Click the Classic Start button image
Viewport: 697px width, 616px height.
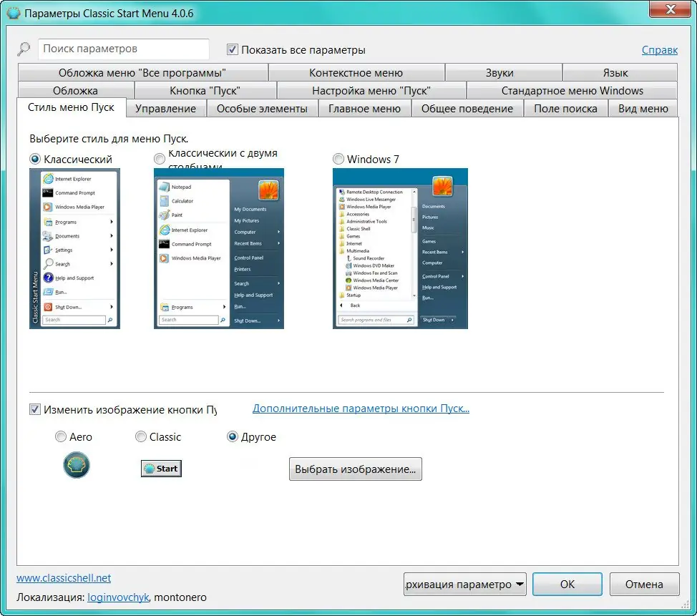(161, 469)
